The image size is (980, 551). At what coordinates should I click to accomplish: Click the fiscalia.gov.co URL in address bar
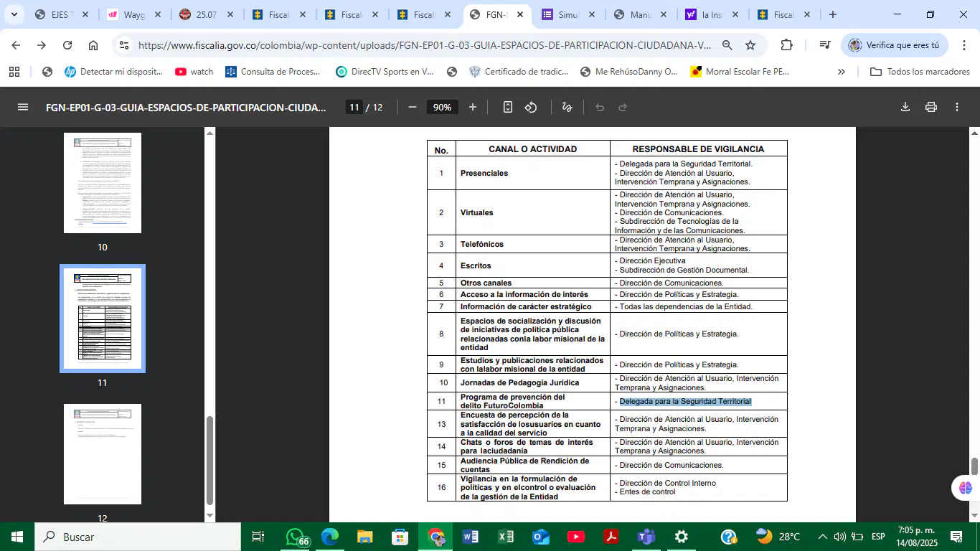(x=425, y=45)
